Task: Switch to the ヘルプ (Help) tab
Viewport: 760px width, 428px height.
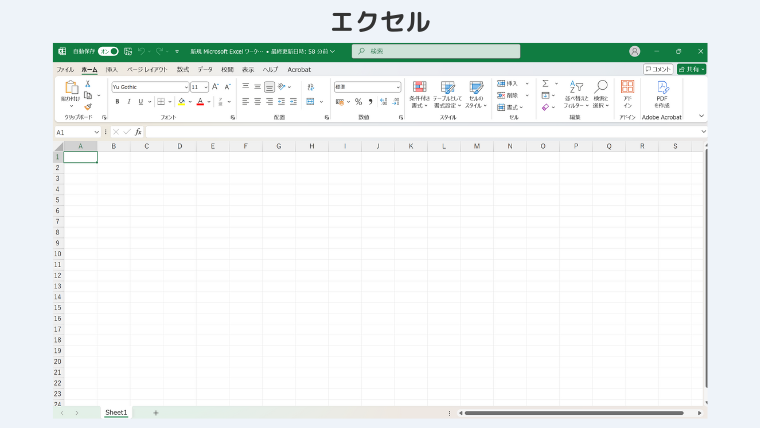Action: coord(270,70)
